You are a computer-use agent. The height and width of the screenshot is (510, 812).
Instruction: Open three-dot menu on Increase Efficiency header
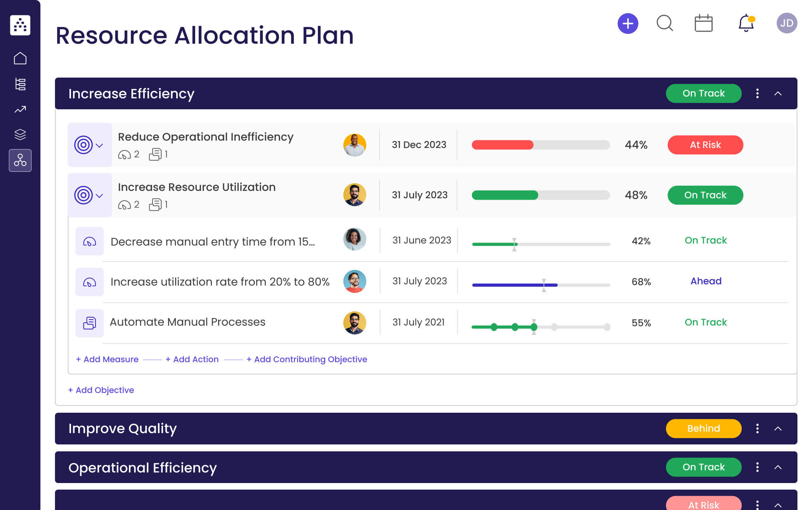coord(757,93)
